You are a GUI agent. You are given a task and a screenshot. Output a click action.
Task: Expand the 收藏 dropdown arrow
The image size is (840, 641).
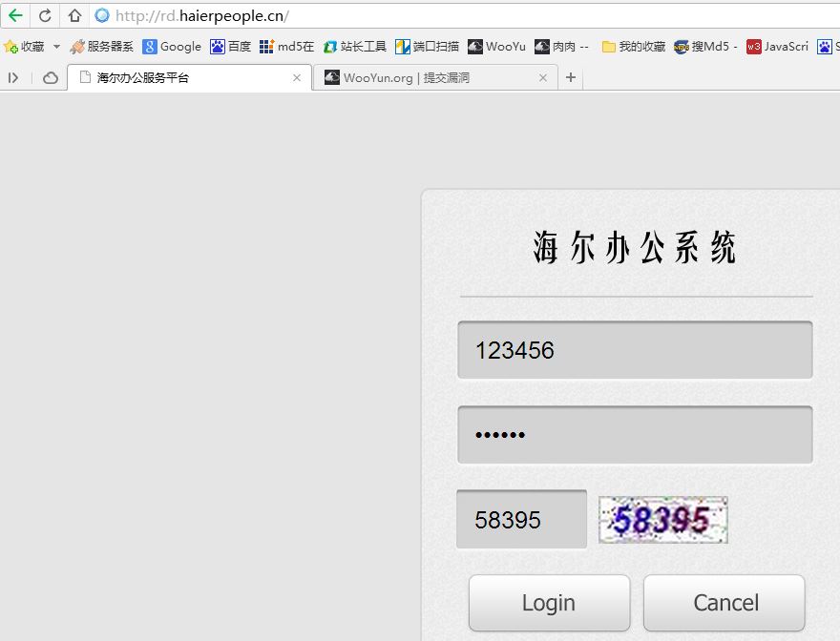[56, 47]
